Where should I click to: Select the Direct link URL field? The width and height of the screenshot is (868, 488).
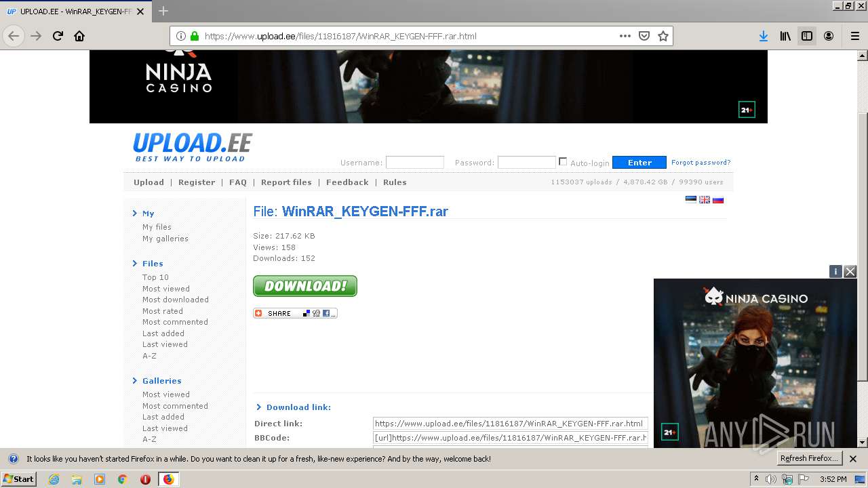[x=510, y=424]
